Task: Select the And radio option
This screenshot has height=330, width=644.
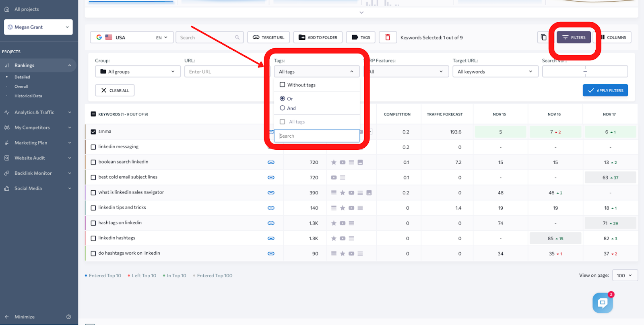Action: [283, 108]
